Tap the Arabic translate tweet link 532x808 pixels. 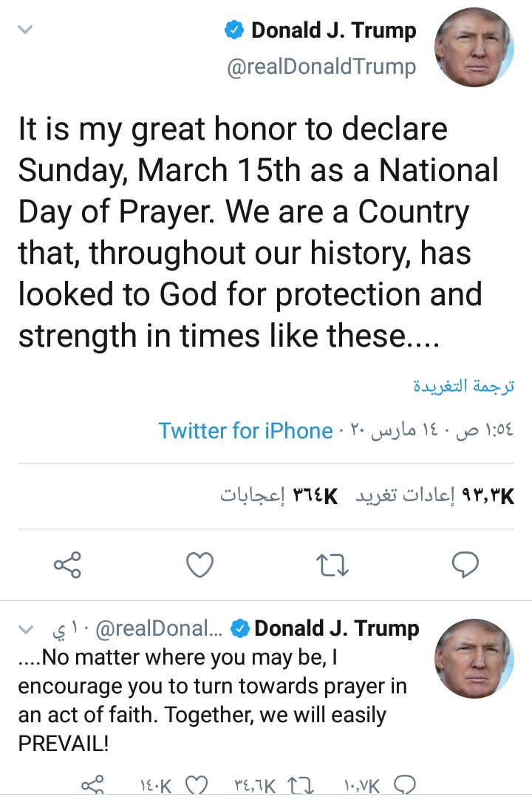(463, 386)
